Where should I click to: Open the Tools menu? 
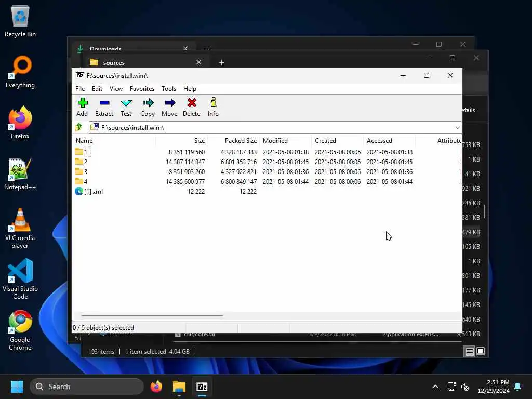click(x=169, y=88)
